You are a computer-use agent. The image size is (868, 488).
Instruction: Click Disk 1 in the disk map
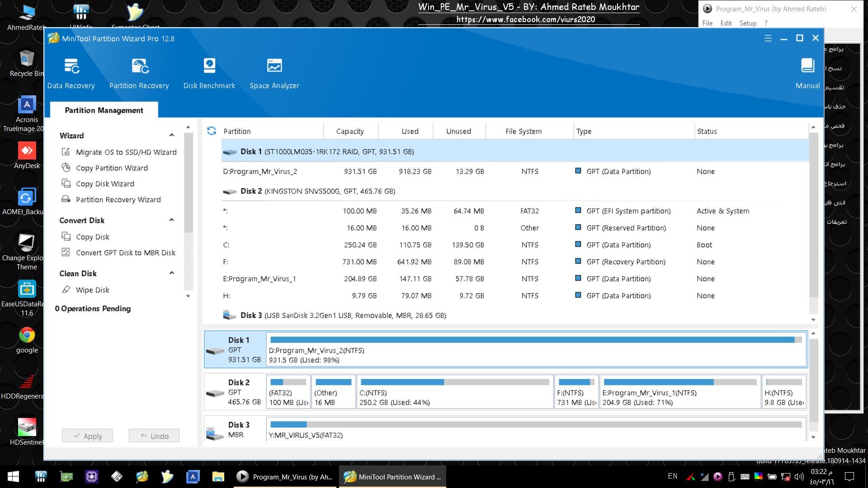[x=235, y=350]
